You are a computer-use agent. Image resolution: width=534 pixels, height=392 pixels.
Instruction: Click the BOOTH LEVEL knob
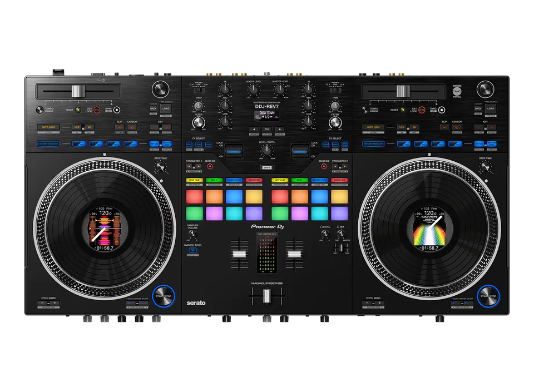coord(253,90)
